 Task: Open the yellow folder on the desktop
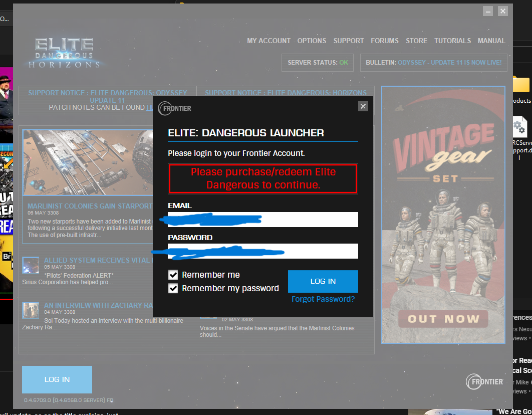521,84
